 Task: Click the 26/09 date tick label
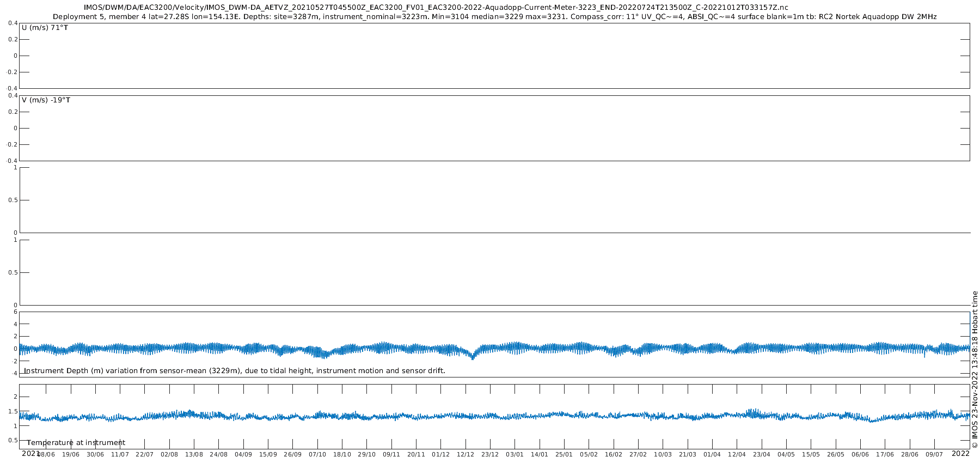pyautogui.click(x=292, y=454)
